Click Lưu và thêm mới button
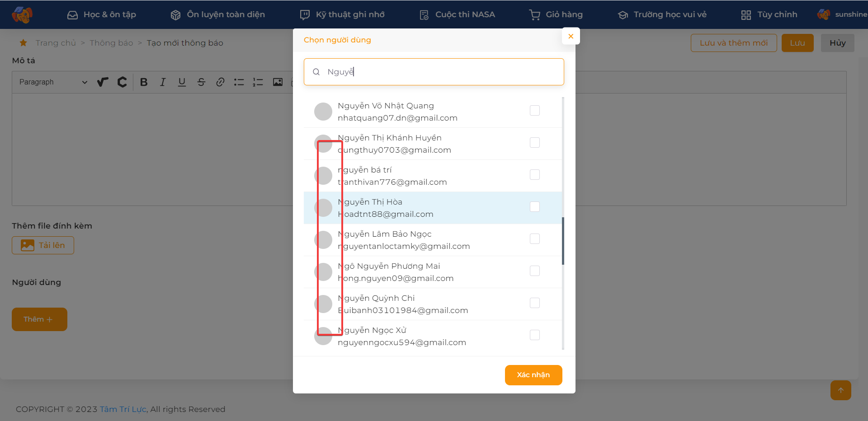The image size is (868, 421). point(734,43)
